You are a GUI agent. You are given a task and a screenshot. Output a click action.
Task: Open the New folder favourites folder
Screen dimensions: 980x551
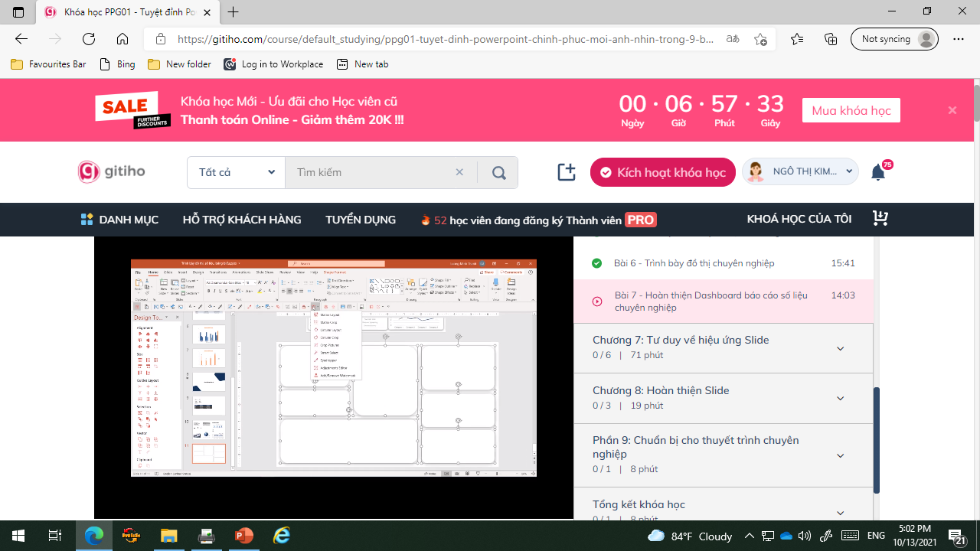point(179,64)
